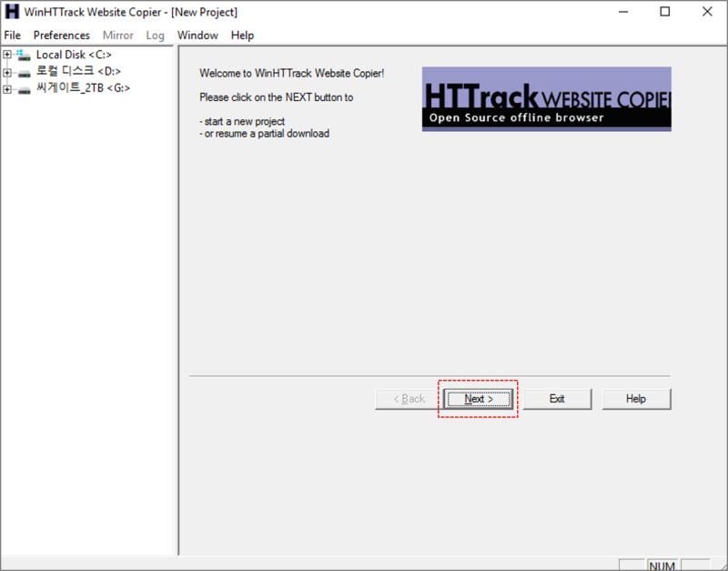Click the Next > button
The height and width of the screenshot is (571, 728).
479,399
